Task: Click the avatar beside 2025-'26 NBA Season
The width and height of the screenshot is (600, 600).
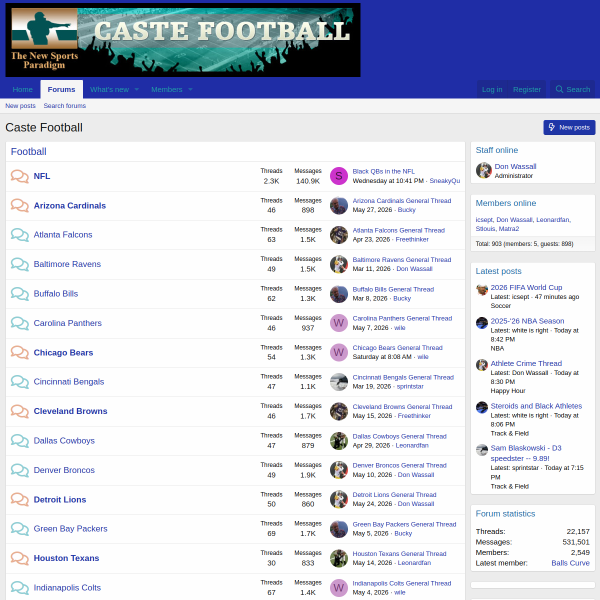Action: point(482,323)
